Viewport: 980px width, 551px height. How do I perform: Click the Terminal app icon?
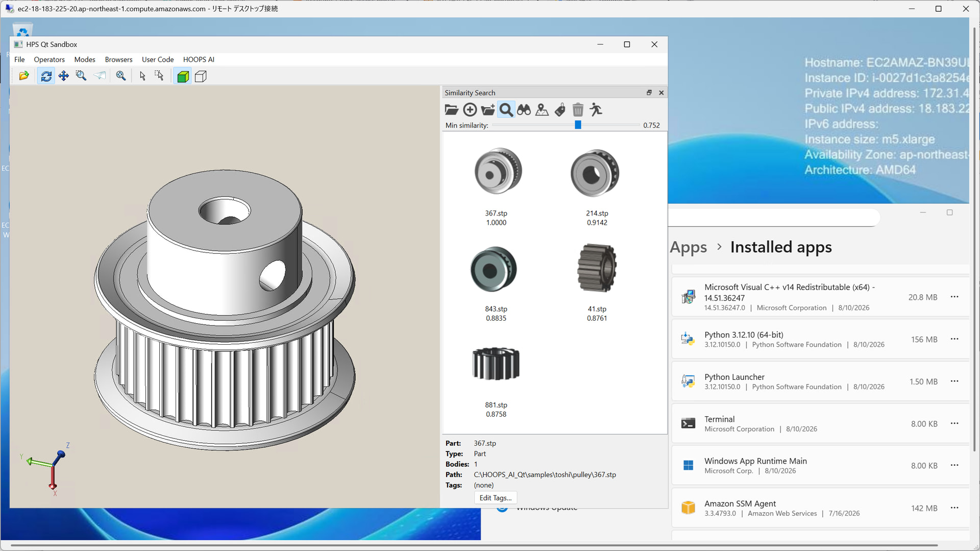[688, 423]
